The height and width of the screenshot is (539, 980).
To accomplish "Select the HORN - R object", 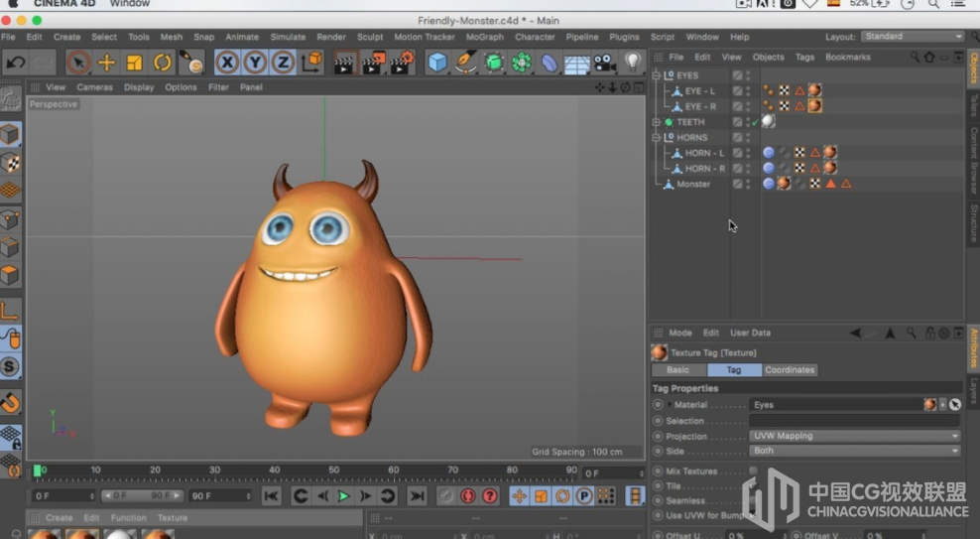I will pyautogui.click(x=705, y=169).
